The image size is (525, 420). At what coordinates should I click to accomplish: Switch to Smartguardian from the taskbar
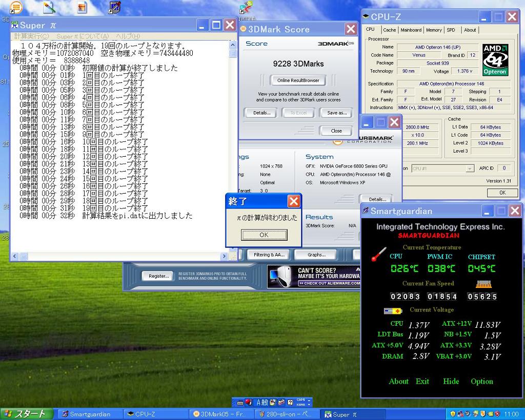(x=89, y=414)
